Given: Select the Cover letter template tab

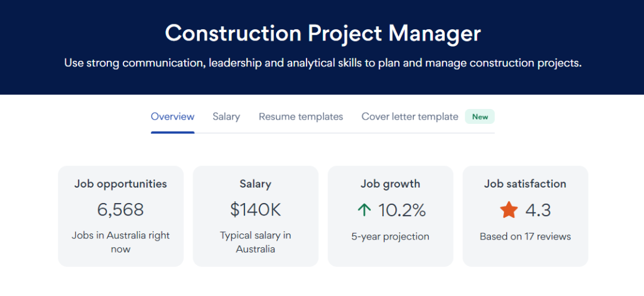Looking at the screenshot, I should pos(410,117).
